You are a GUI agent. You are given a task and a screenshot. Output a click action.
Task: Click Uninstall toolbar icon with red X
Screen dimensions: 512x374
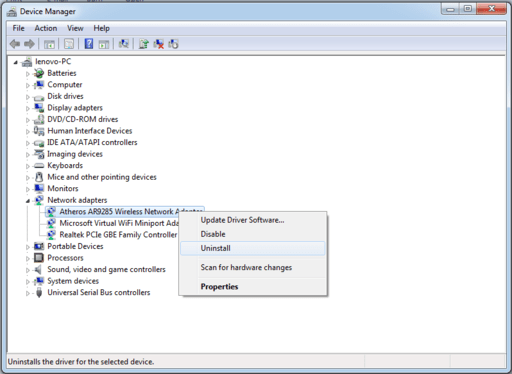point(159,44)
